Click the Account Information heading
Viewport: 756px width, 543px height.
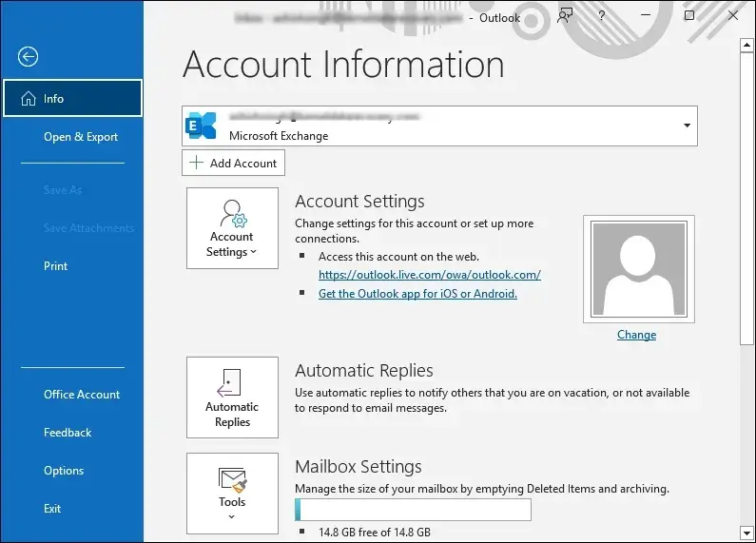(344, 64)
